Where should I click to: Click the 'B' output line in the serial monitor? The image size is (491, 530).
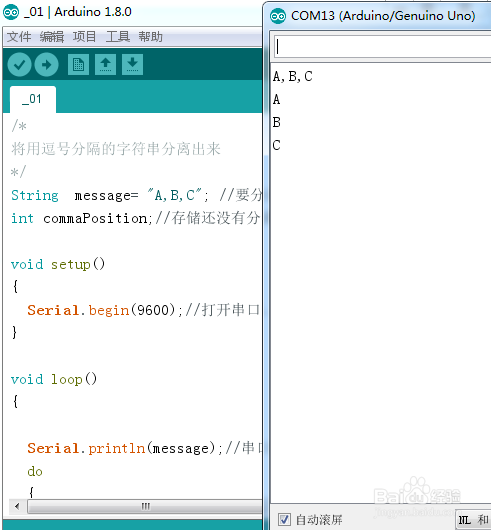click(x=276, y=122)
